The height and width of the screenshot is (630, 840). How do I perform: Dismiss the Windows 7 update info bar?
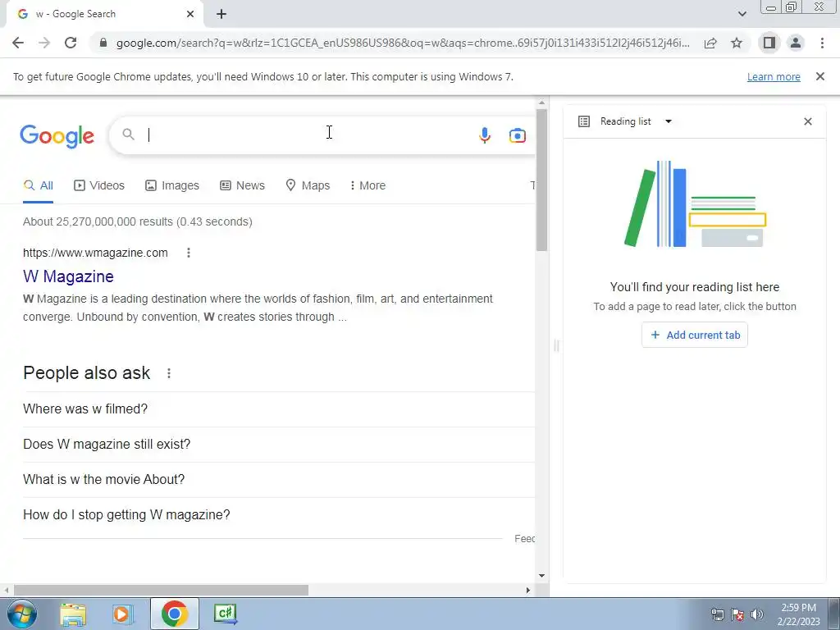[x=820, y=76]
